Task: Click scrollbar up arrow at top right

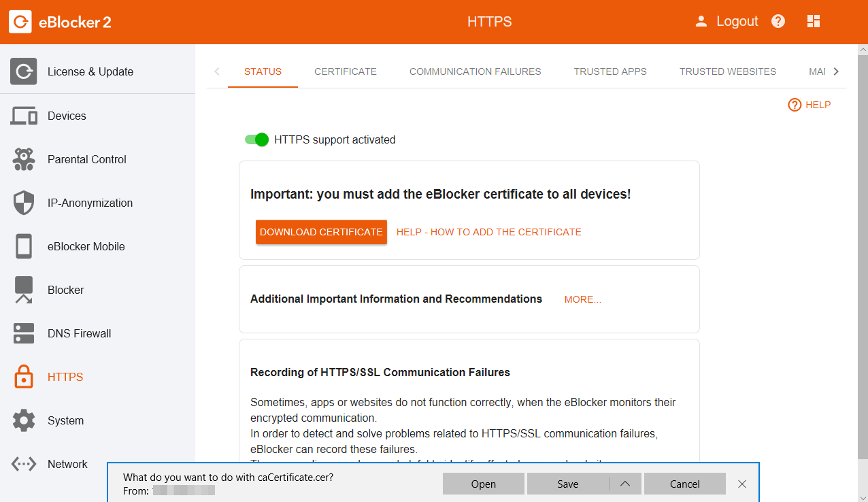Action: click(x=862, y=50)
